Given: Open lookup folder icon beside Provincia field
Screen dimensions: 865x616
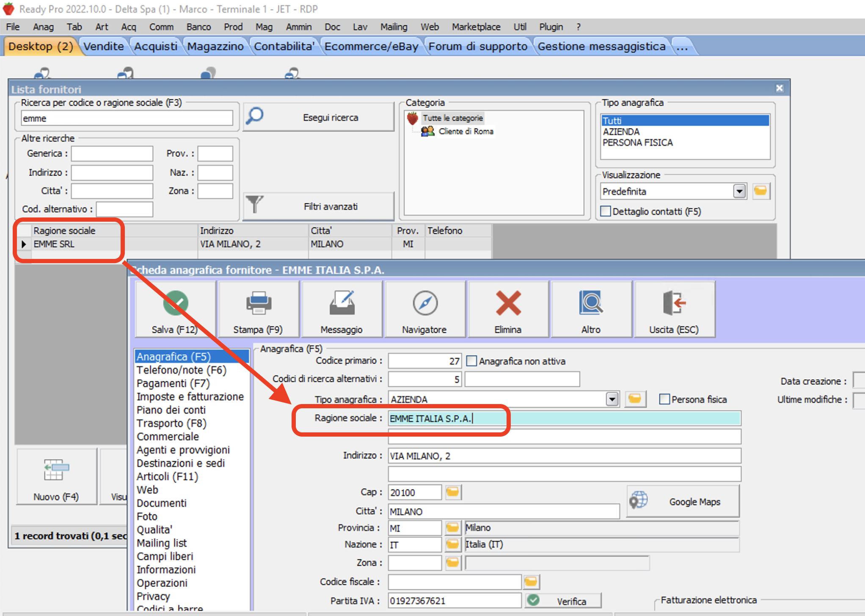Looking at the screenshot, I should pyautogui.click(x=452, y=528).
